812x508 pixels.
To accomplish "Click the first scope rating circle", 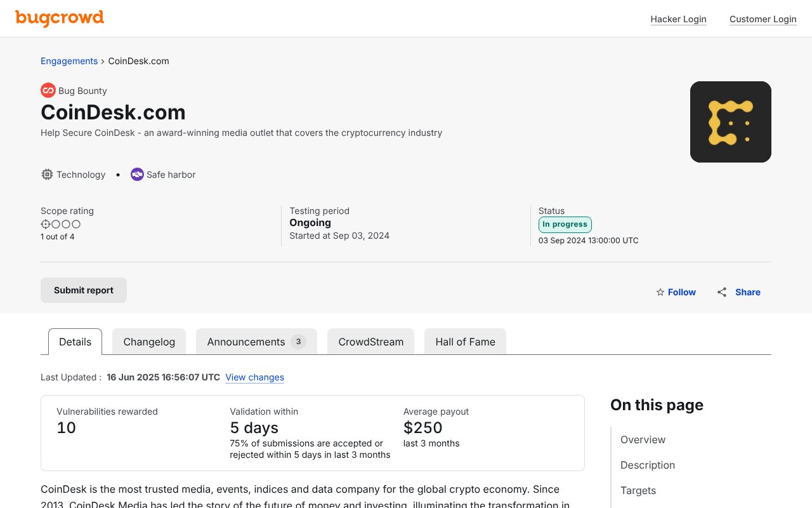I will tap(45, 224).
